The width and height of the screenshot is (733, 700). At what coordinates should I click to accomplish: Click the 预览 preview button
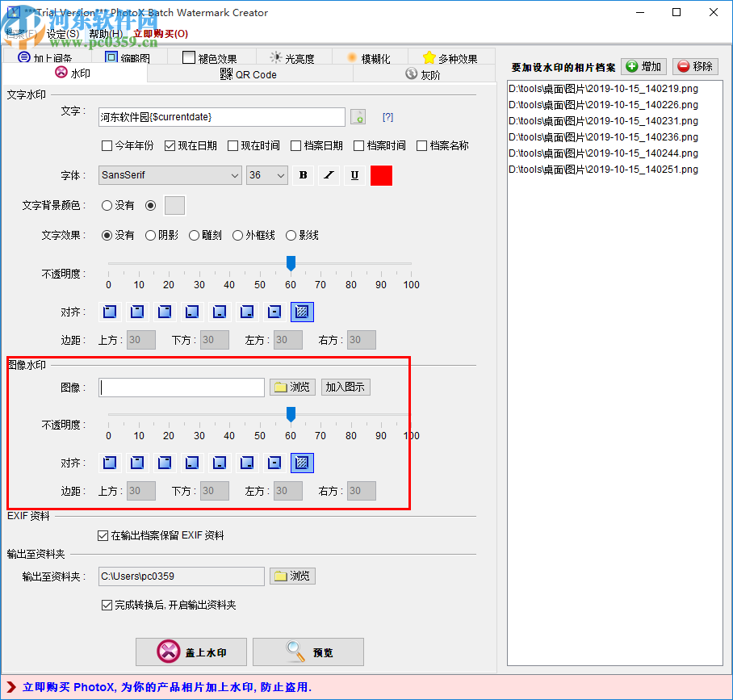pyautogui.click(x=308, y=652)
